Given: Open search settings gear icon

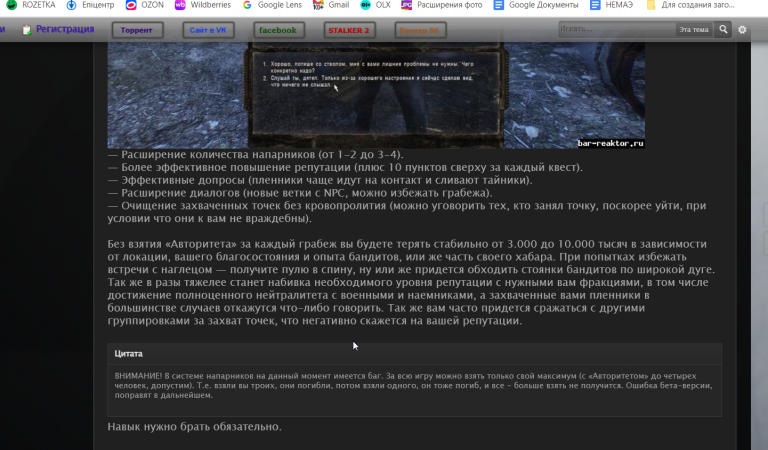Looking at the screenshot, I should pos(742,30).
